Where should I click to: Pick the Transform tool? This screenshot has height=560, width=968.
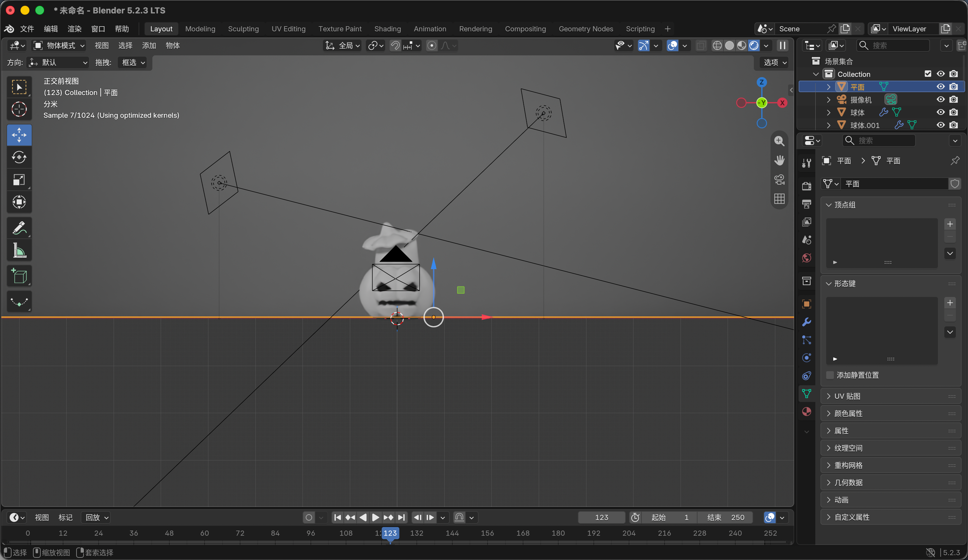(19, 202)
